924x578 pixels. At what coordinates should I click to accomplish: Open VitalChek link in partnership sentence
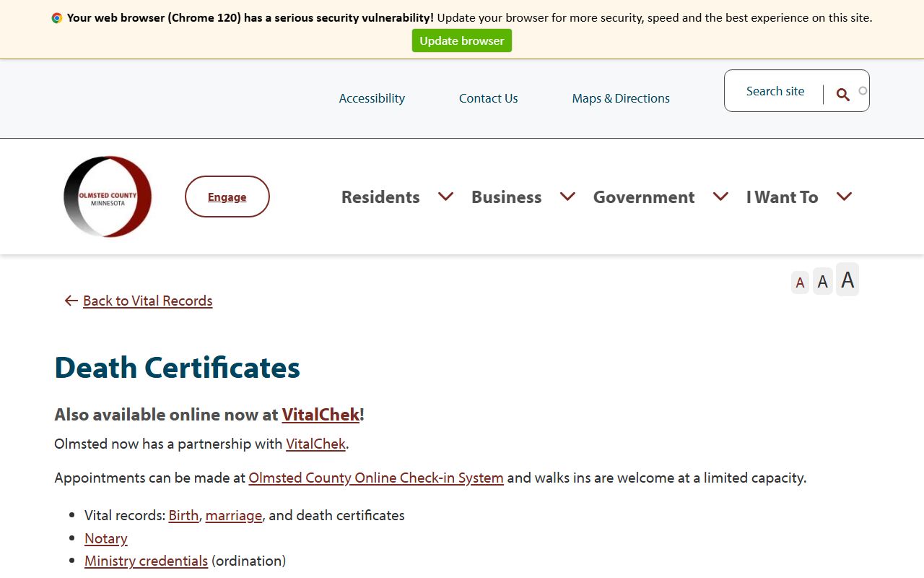pos(316,444)
